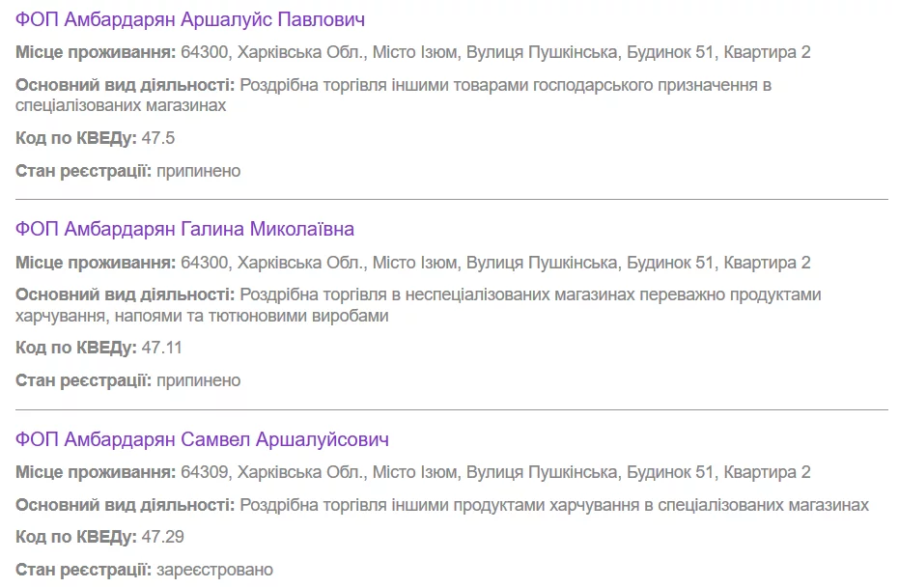
Task: Click the KVED code value 47.11
Action: 162,348
